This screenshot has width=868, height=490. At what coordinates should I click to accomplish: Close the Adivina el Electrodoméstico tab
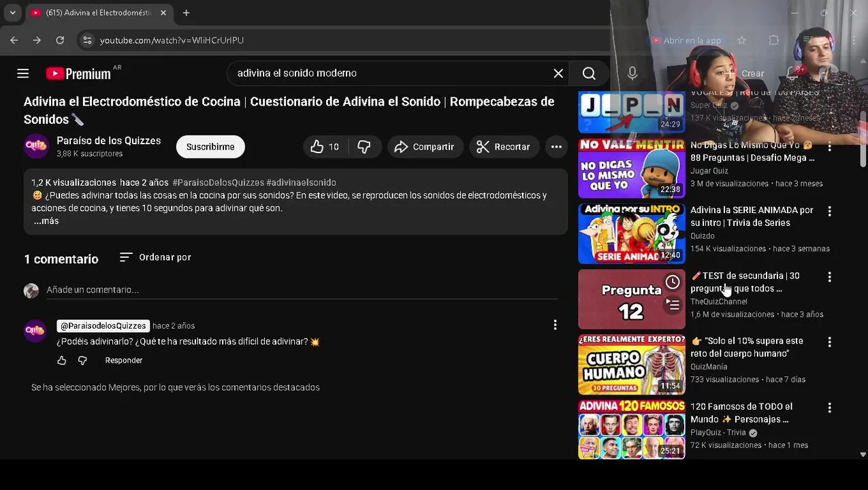tap(163, 13)
